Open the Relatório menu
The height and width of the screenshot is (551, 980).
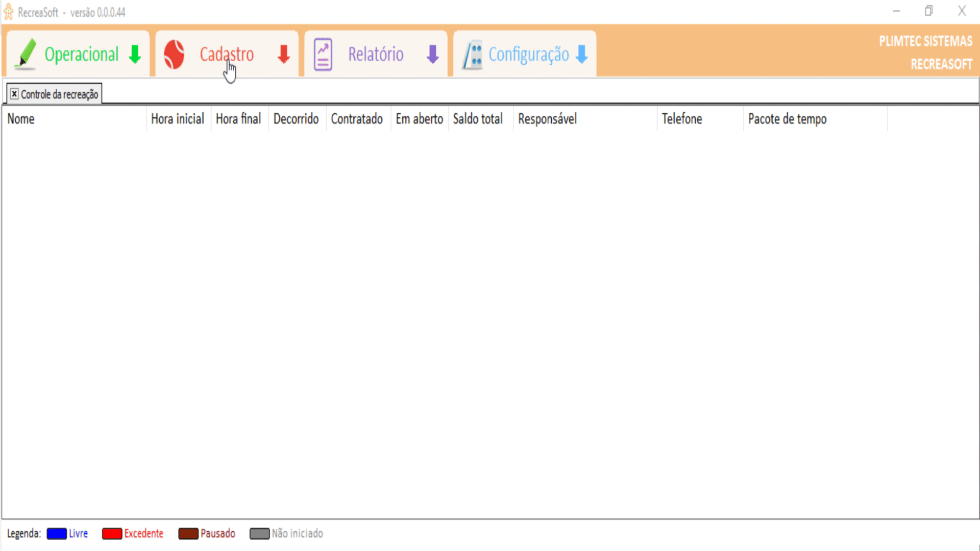tap(376, 54)
